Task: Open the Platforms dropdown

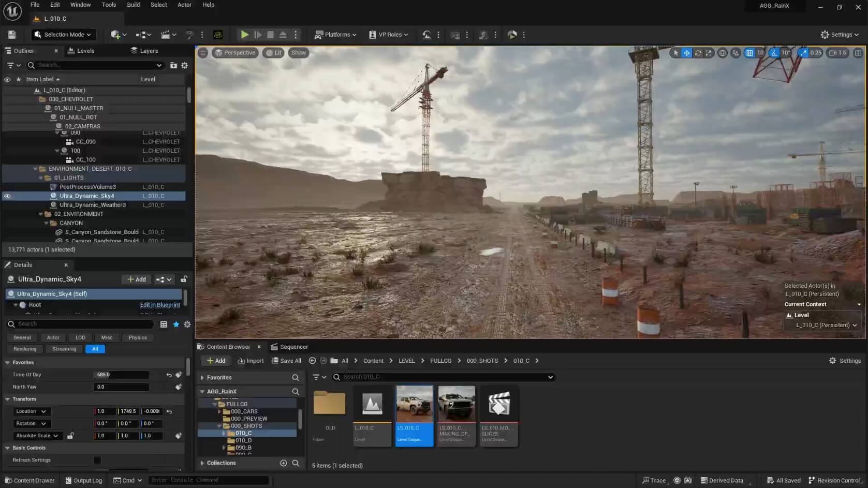Action: (x=335, y=35)
